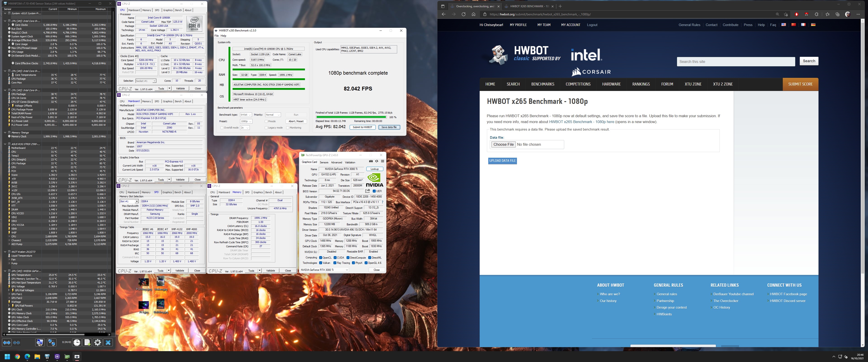Image resolution: width=868 pixels, height=362 pixels.
Task: Take GPU-Z screenshot camera icon
Action: [371, 161]
